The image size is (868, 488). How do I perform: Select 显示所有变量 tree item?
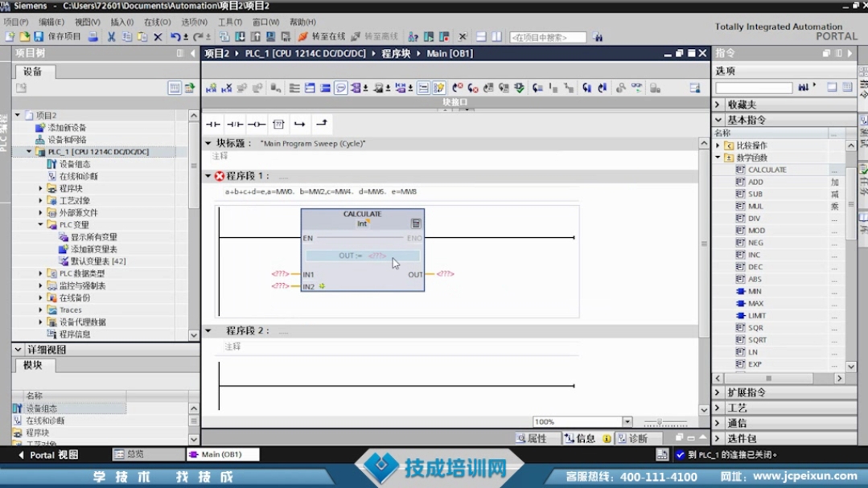(x=93, y=237)
